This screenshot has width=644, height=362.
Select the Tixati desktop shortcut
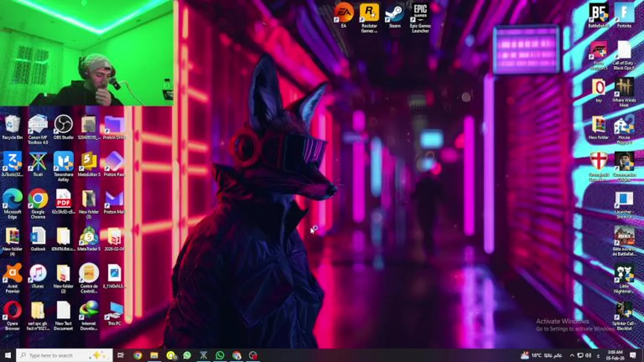[x=38, y=164]
